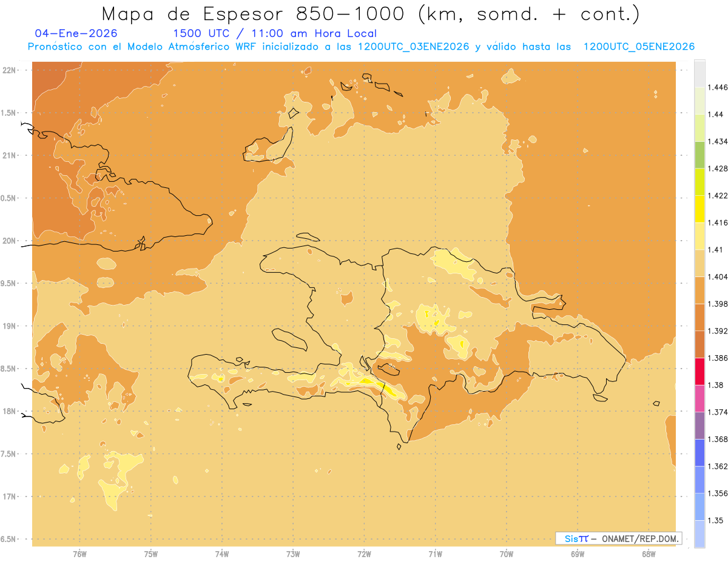Click the colorbar value '1.422'

tap(718, 196)
